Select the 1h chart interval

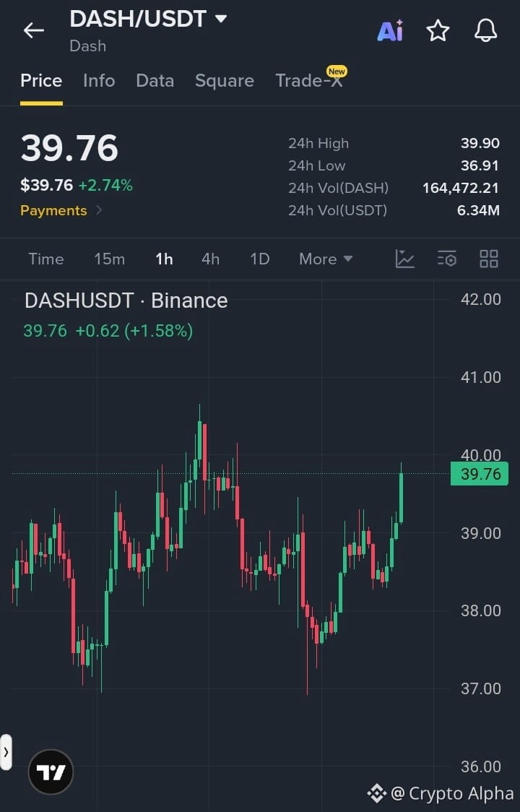tap(164, 259)
